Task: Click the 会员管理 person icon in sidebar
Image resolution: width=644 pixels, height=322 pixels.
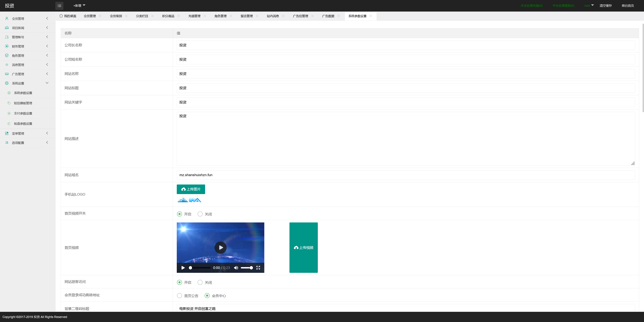Action: (x=7, y=18)
